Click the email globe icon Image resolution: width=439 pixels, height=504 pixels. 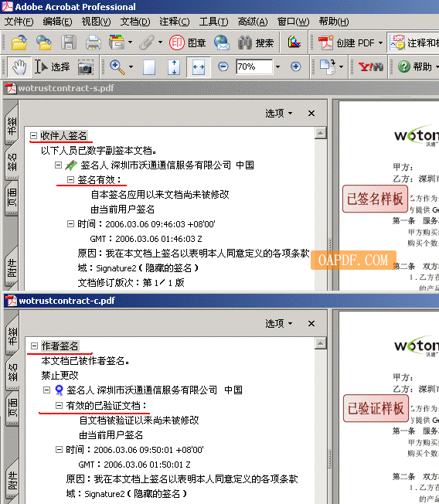point(222,43)
